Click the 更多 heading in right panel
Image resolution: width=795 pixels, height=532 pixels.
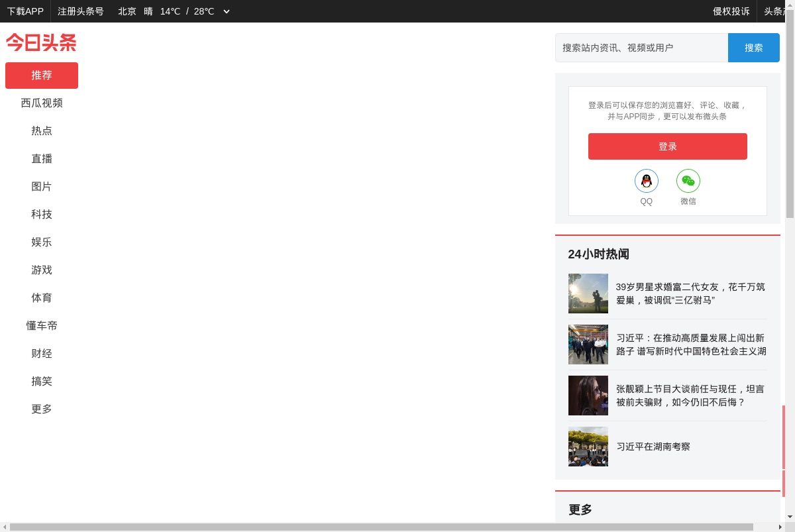(x=580, y=509)
